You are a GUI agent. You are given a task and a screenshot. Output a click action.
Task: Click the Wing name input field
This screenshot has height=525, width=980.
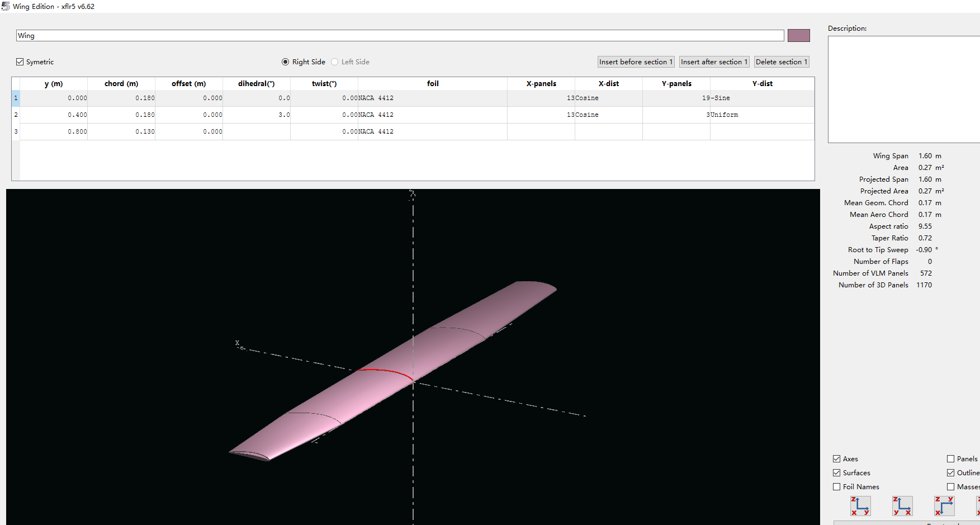[400, 35]
